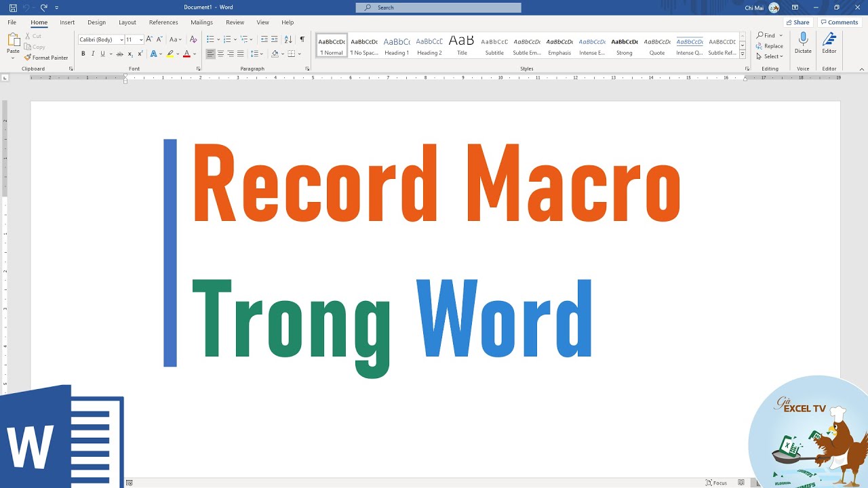Open the Change Case Aa dropdown
This screenshot has width=868, height=488.
[176, 39]
